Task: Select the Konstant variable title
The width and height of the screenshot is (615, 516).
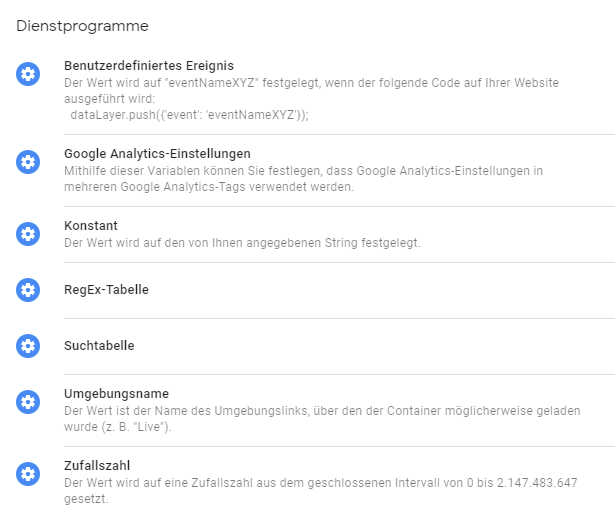Action: [x=91, y=225]
